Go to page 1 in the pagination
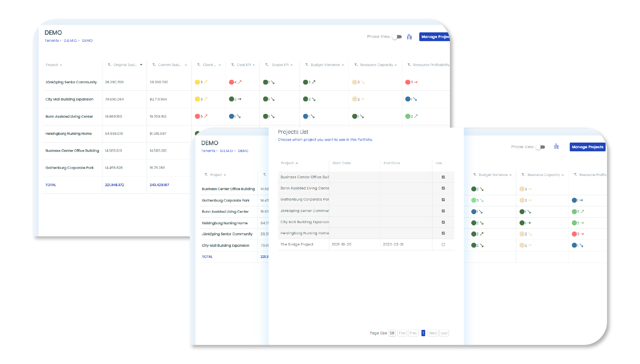The height and width of the screenshot is (364, 640). click(x=423, y=333)
